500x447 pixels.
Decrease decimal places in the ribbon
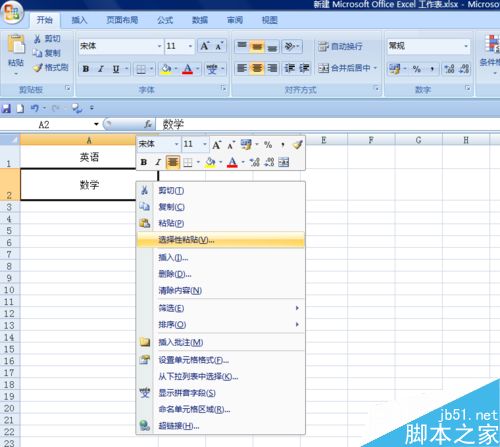tap(464, 69)
